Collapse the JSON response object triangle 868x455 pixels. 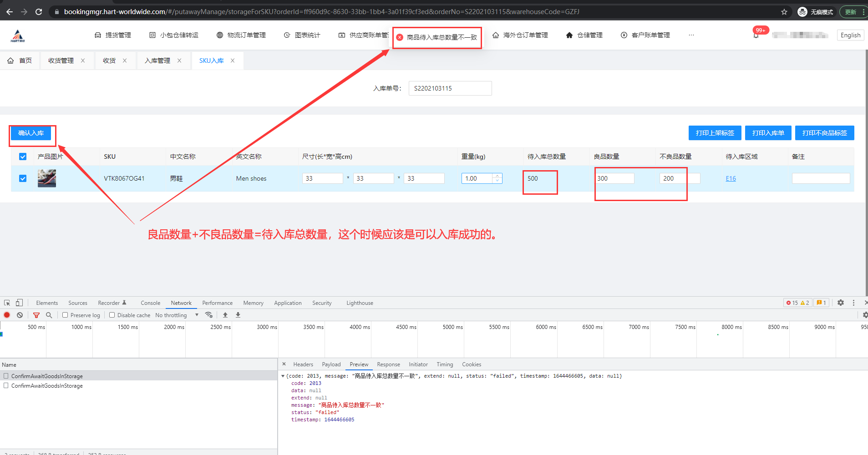click(283, 376)
